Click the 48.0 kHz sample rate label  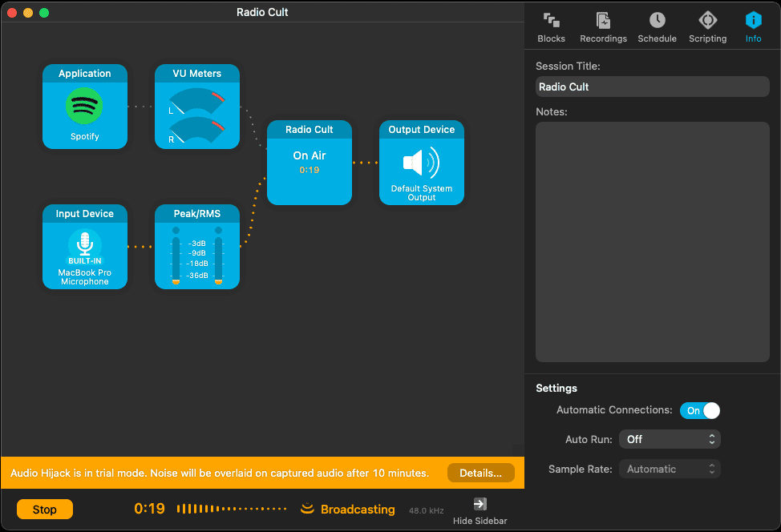(x=427, y=510)
